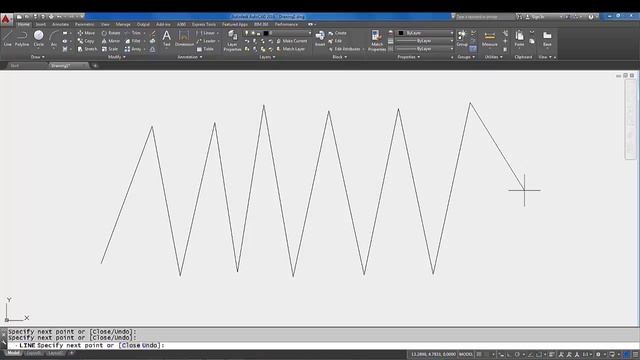Image resolution: width=640 pixels, height=360 pixels.
Task: Open the Output ribbon tab
Action: coord(143,24)
